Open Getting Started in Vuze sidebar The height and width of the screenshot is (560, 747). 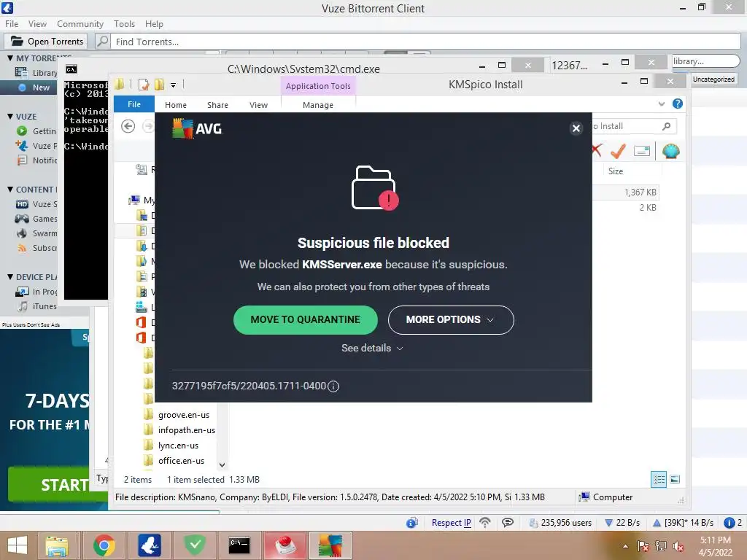36,131
